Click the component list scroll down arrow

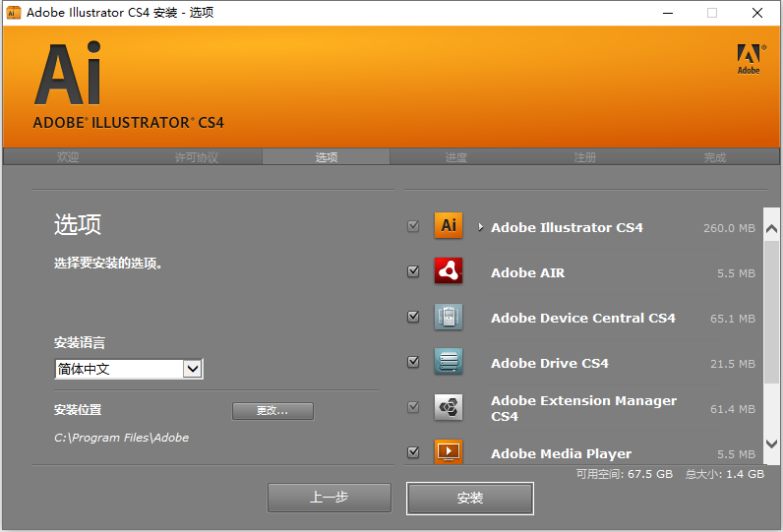pos(771,443)
